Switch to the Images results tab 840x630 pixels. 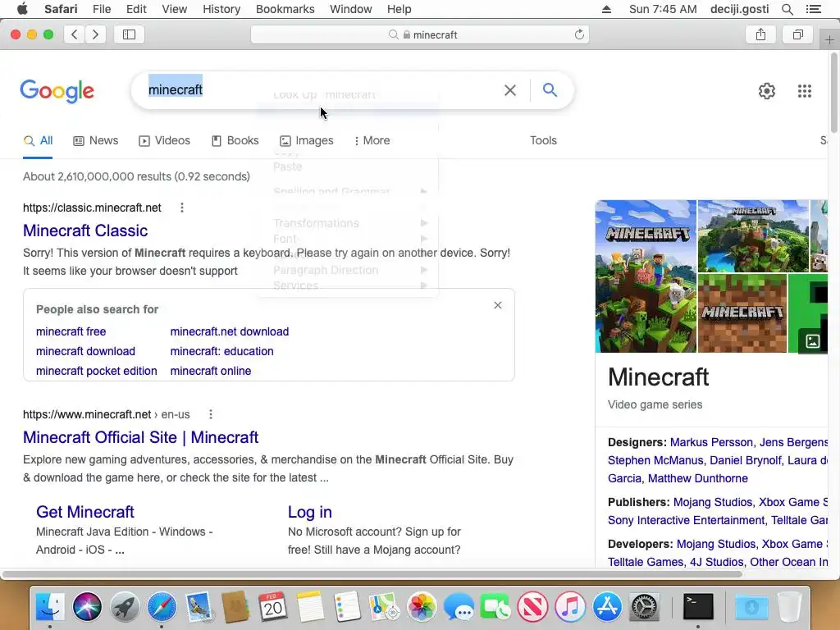point(307,140)
